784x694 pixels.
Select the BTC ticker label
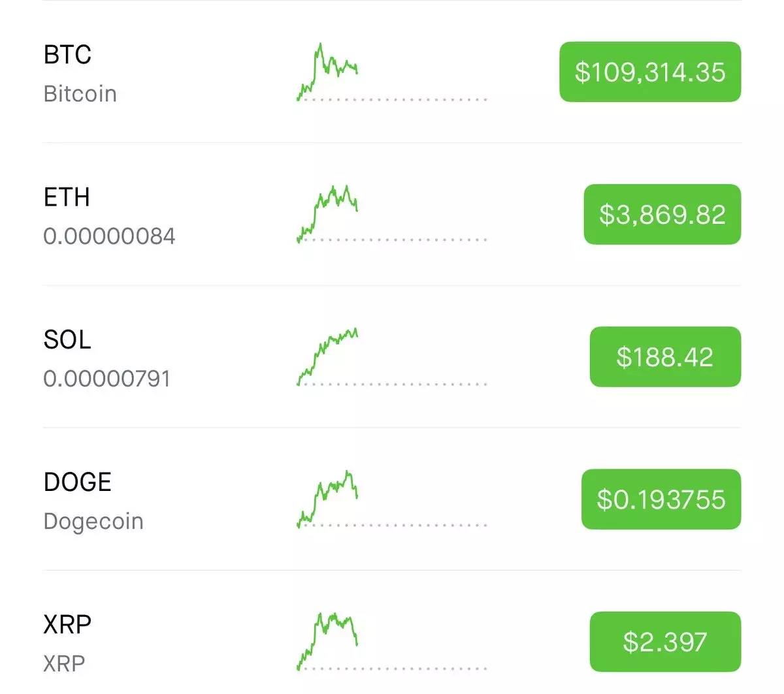(x=67, y=55)
